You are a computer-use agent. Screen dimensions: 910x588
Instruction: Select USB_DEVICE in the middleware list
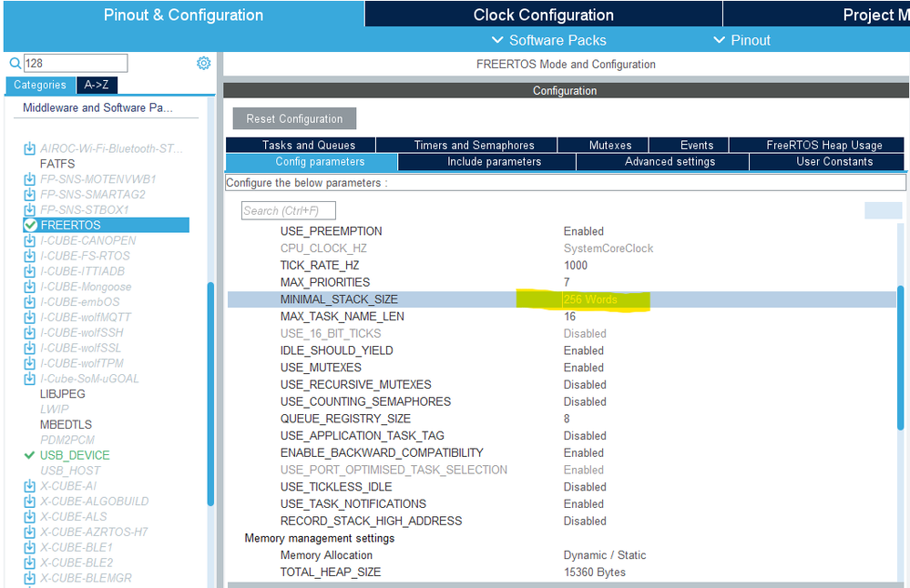[75, 456]
